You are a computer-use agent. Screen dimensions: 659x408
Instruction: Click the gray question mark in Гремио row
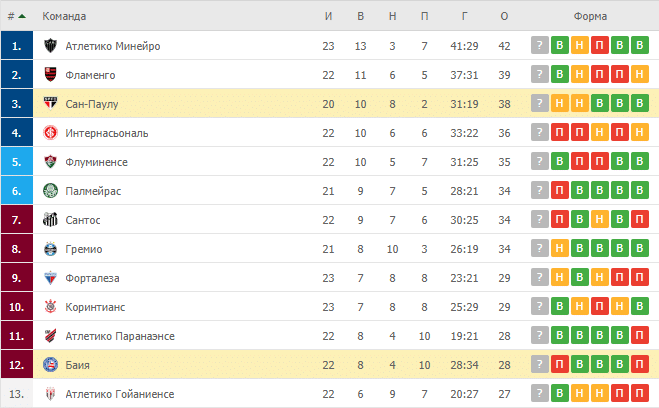pyautogui.click(x=540, y=248)
